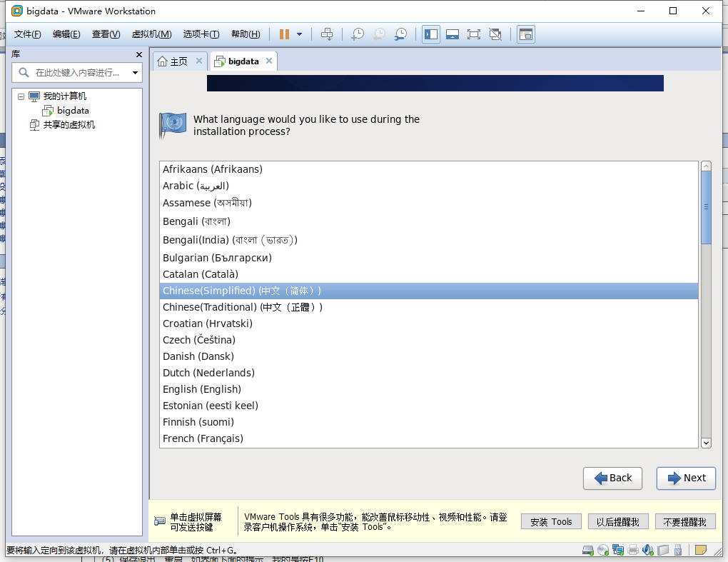
Task: Select bigdata VM in the library tree
Action: 73,111
